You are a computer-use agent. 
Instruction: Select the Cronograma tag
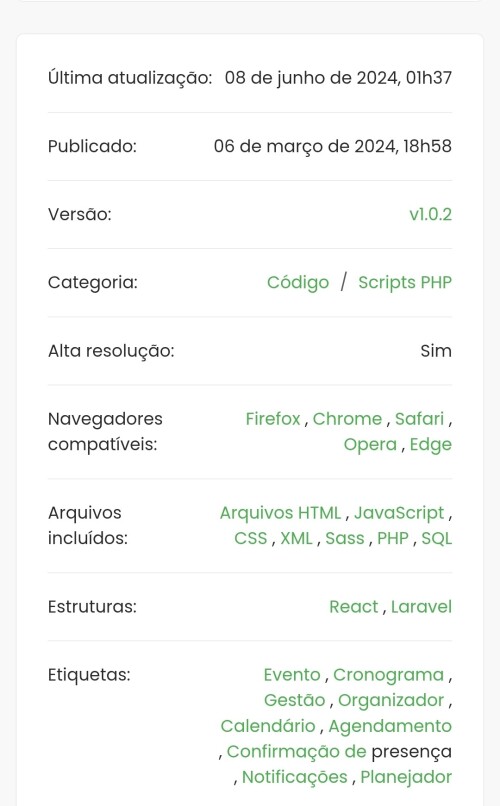388,675
